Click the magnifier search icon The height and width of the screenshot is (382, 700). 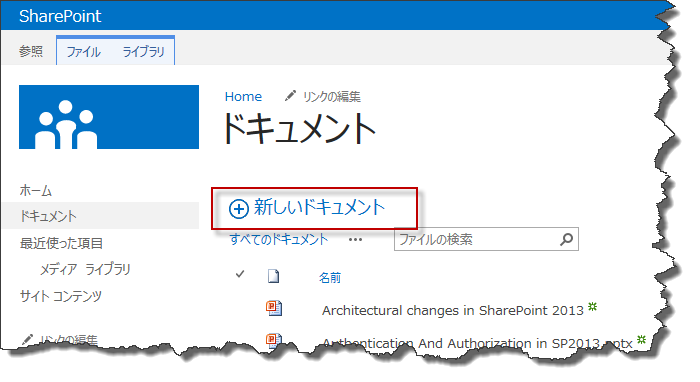click(x=567, y=239)
